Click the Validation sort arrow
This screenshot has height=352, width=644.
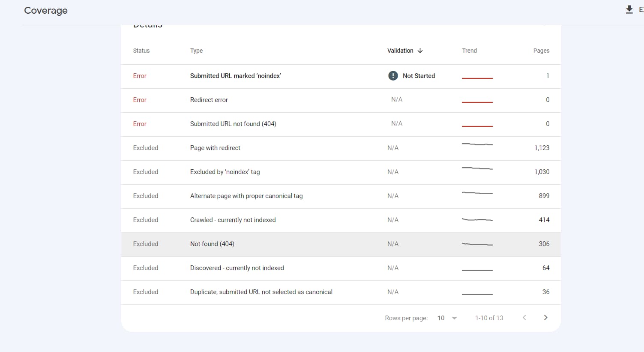pos(420,51)
